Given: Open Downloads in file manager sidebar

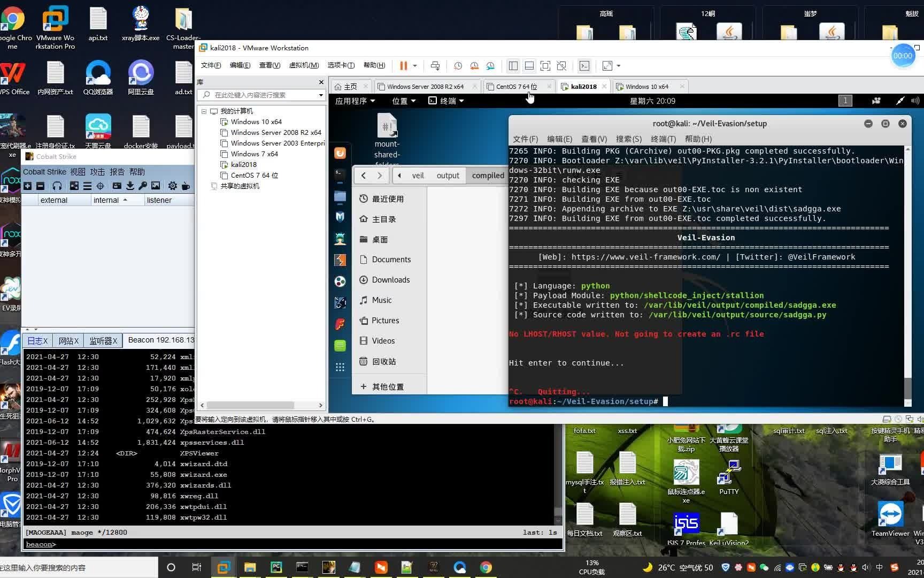Looking at the screenshot, I should (391, 280).
